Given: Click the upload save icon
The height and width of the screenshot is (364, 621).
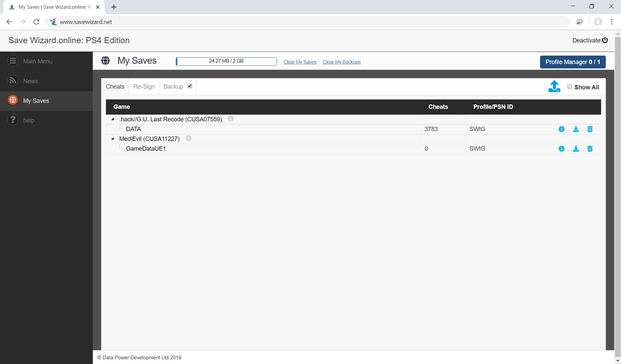Looking at the screenshot, I should click(554, 86).
